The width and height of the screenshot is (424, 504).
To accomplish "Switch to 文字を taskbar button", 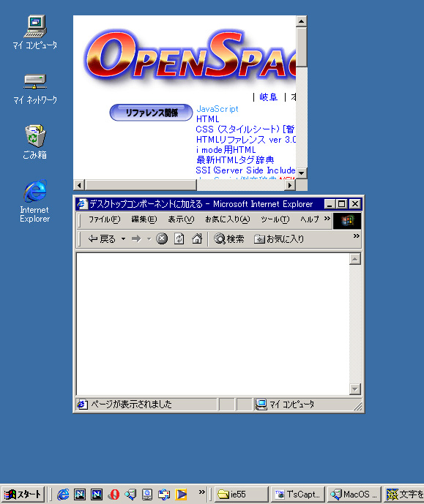I will point(404,494).
